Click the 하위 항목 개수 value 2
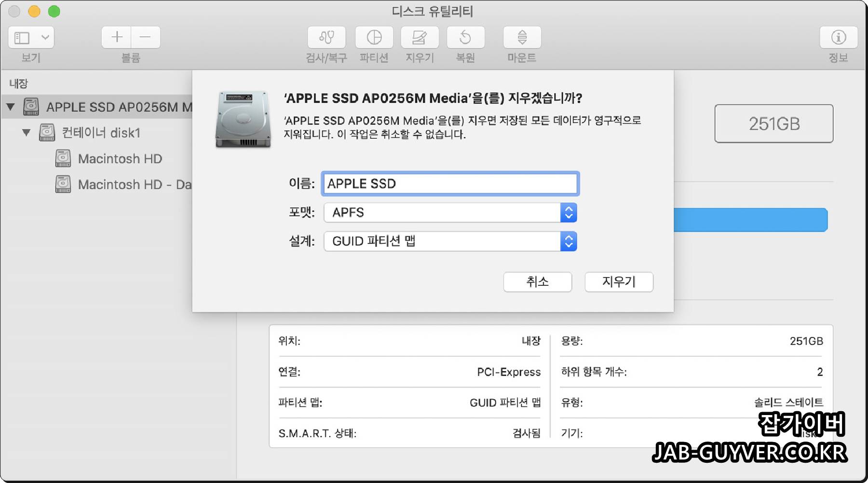 (820, 372)
